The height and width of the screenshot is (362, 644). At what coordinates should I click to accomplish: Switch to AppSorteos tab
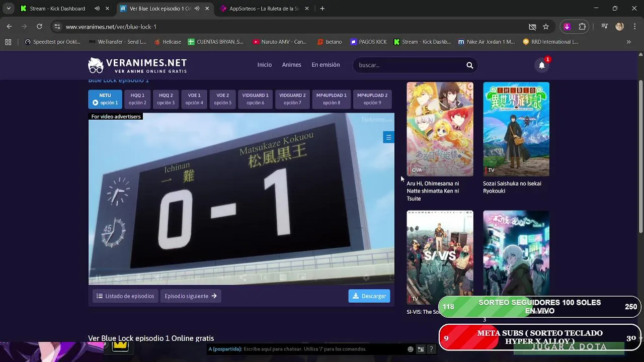click(x=264, y=9)
